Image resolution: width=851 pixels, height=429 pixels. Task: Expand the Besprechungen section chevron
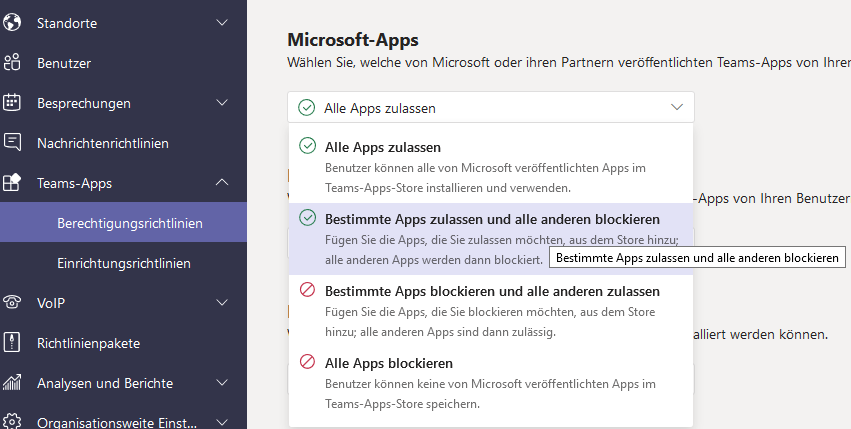tap(222, 103)
